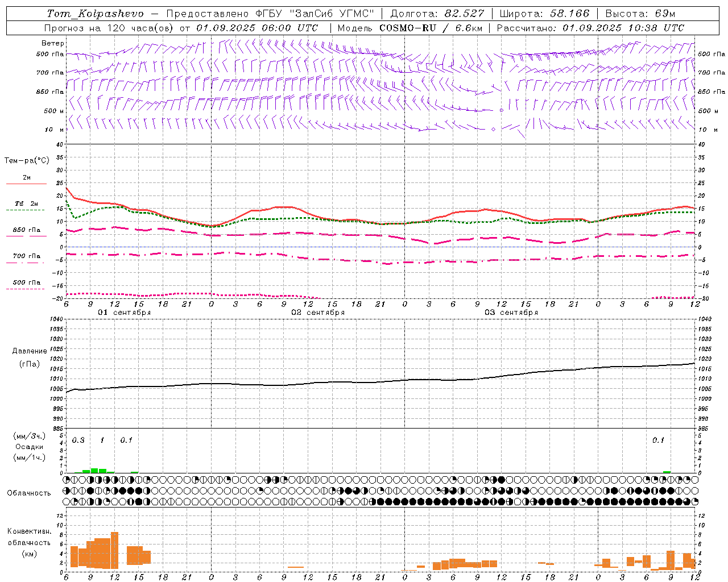Image resolution: width=728 pixels, height=582 pixels.
Task: Click the precipitation amount value 1
Action: tap(102, 440)
